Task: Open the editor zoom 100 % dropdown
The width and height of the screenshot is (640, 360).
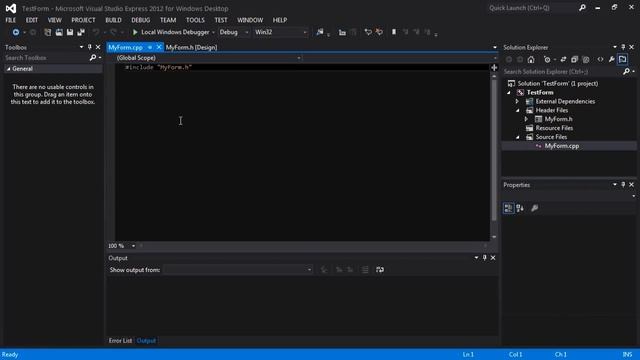Action: [x=133, y=246]
